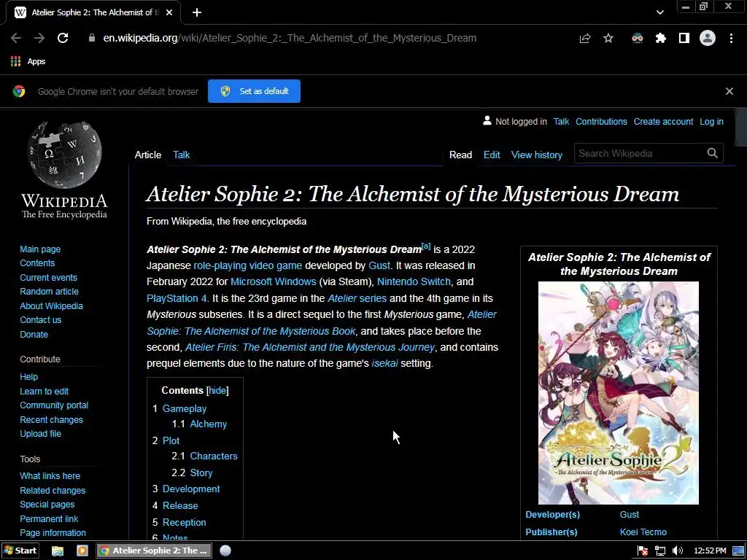Follow the isekai link
Viewport: 747px width, 560px height.
click(x=384, y=363)
